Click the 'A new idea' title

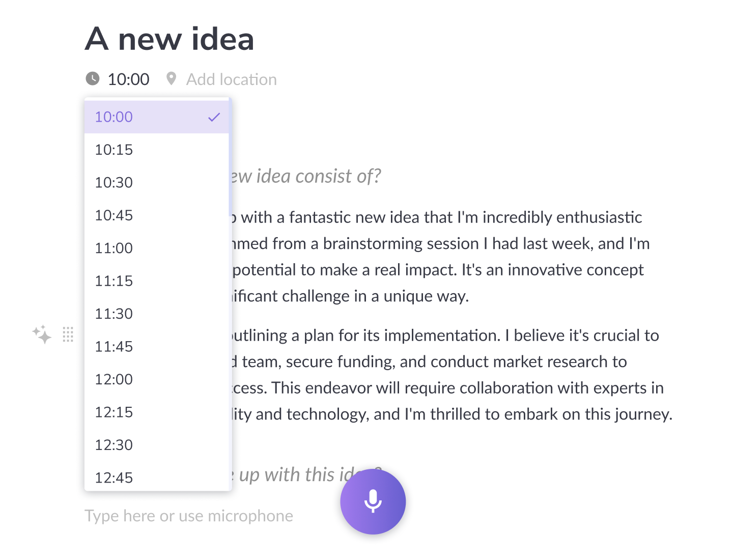(169, 39)
